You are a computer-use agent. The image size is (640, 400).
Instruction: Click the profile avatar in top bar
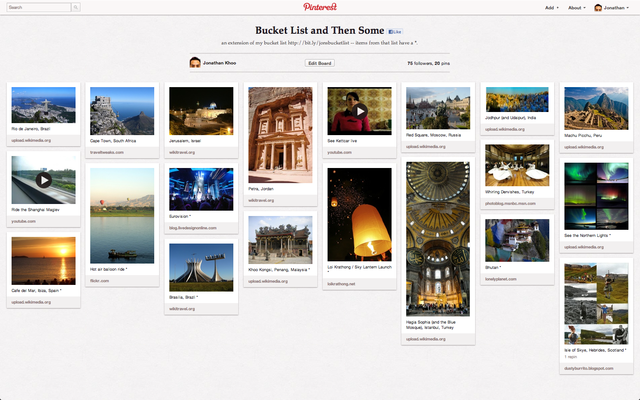(599, 7)
